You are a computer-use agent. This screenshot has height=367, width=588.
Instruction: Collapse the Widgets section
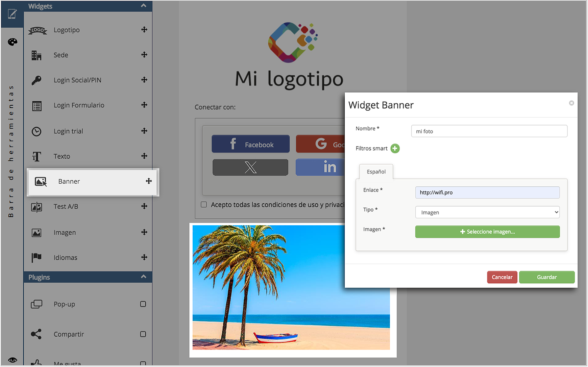click(x=144, y=6)
